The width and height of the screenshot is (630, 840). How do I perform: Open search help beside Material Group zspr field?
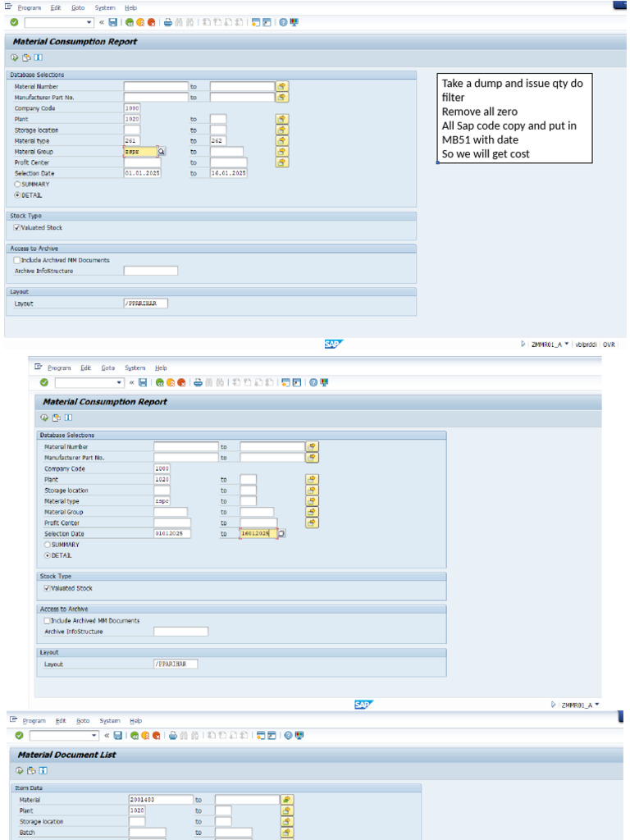point(162,152)
